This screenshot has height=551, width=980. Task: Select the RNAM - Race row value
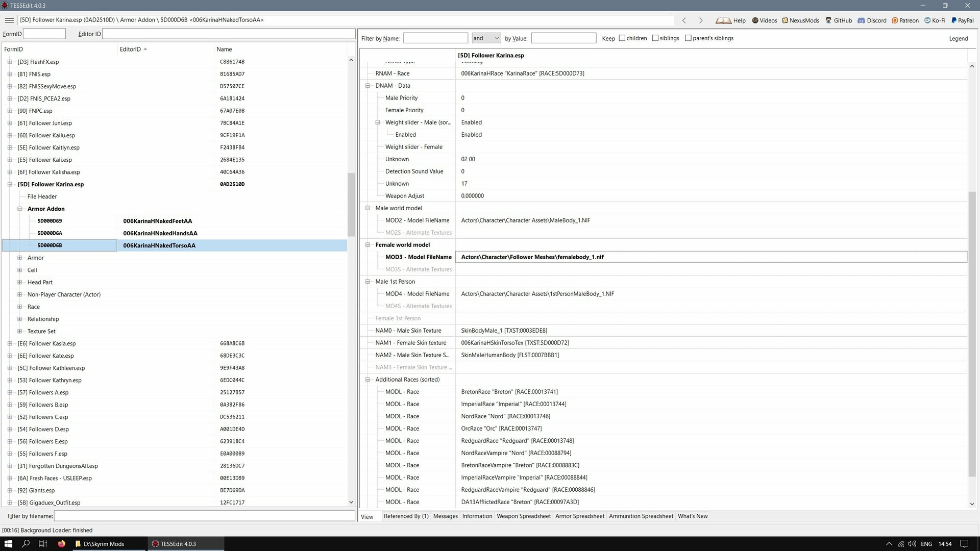coord(711,73)
